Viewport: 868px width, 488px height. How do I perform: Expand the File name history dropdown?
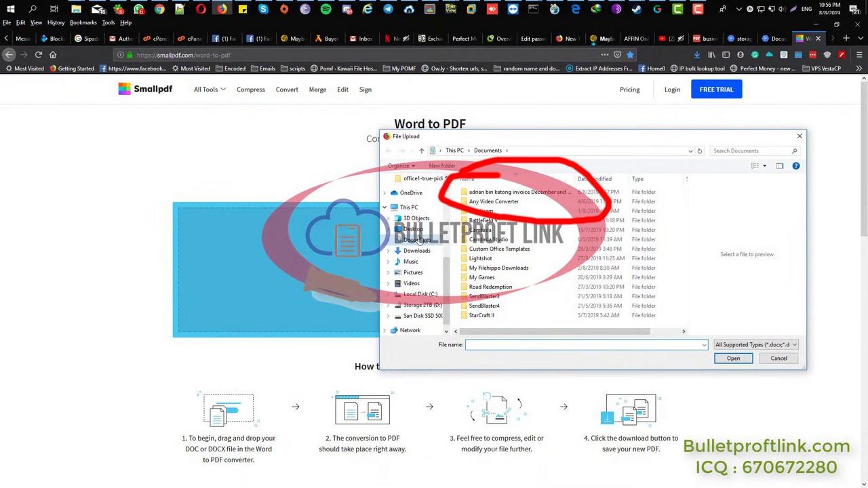704,345
